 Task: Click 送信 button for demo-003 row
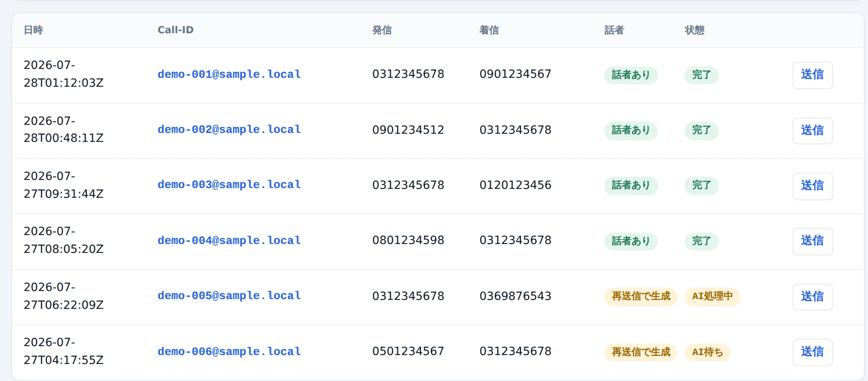tap(812, 186)
